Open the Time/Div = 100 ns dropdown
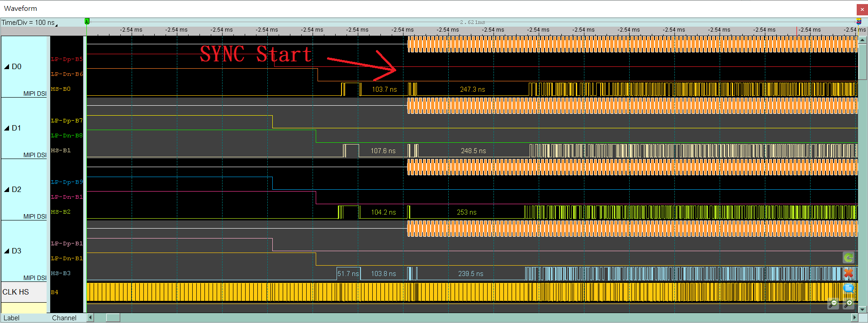This screenshot has height=323, width=868. click(30, 22)
